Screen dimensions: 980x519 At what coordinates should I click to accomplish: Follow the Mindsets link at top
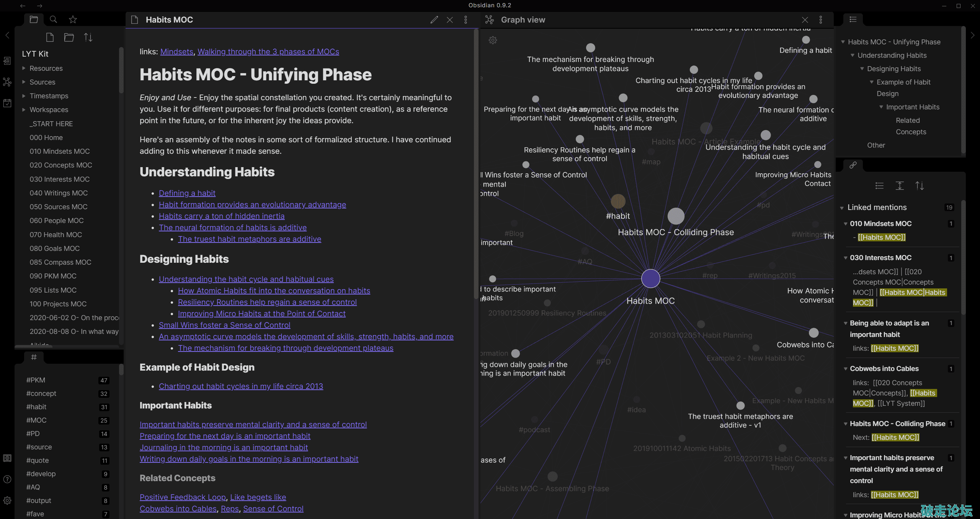click(x=176, y=52)
